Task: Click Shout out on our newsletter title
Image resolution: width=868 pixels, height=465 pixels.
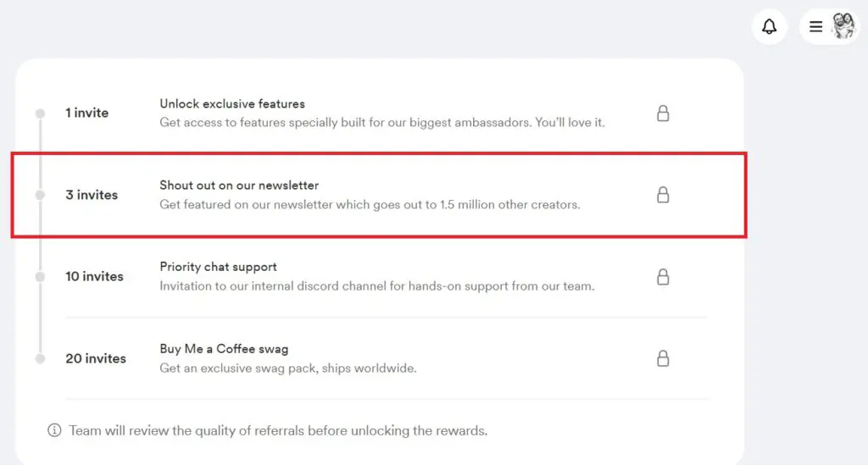Action: (x=239, y=185)
